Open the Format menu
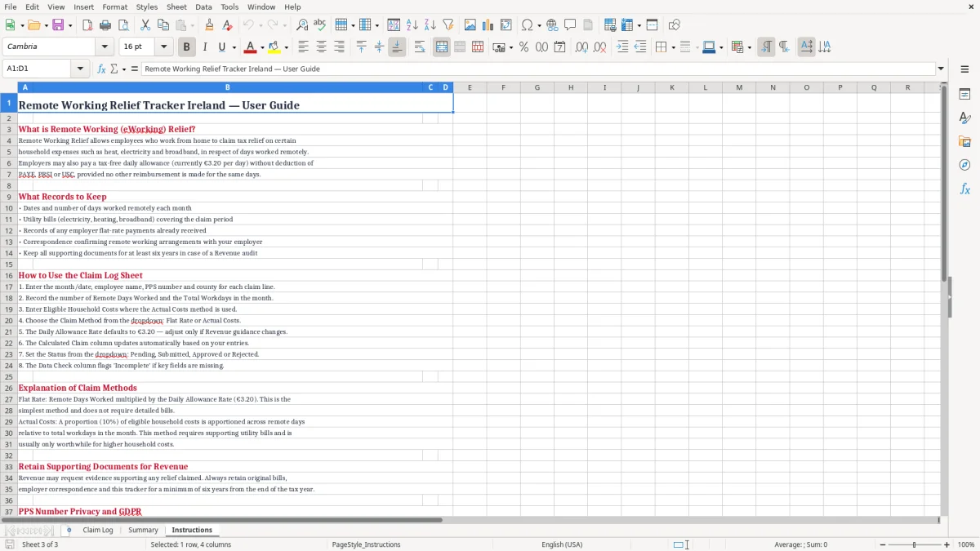 coord(114,7)
